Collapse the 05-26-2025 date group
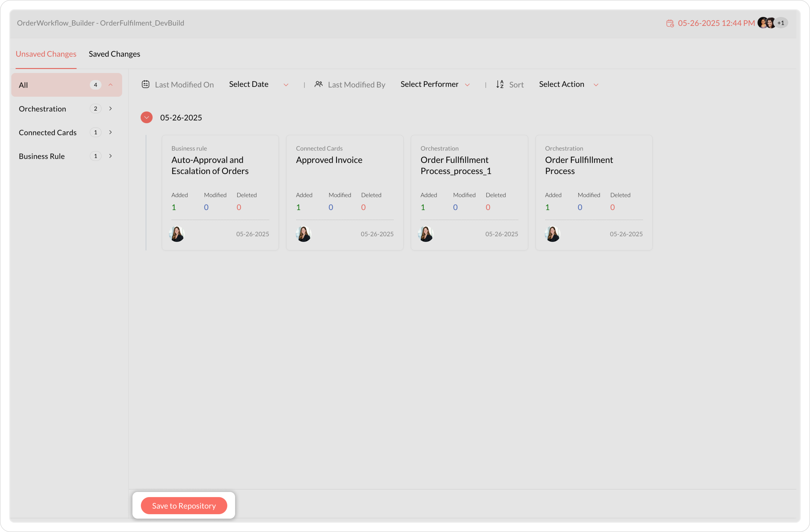This screenshot has width=810, height=532. click(147, 117)
